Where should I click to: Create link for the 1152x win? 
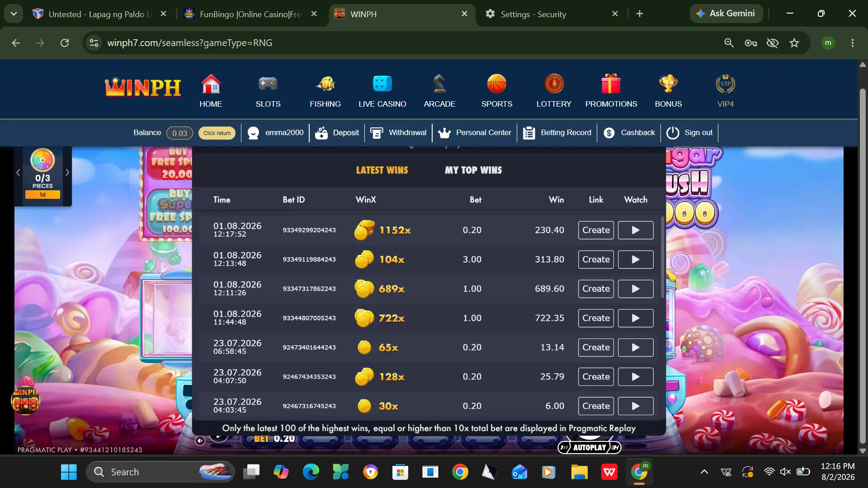pos(596,230)
